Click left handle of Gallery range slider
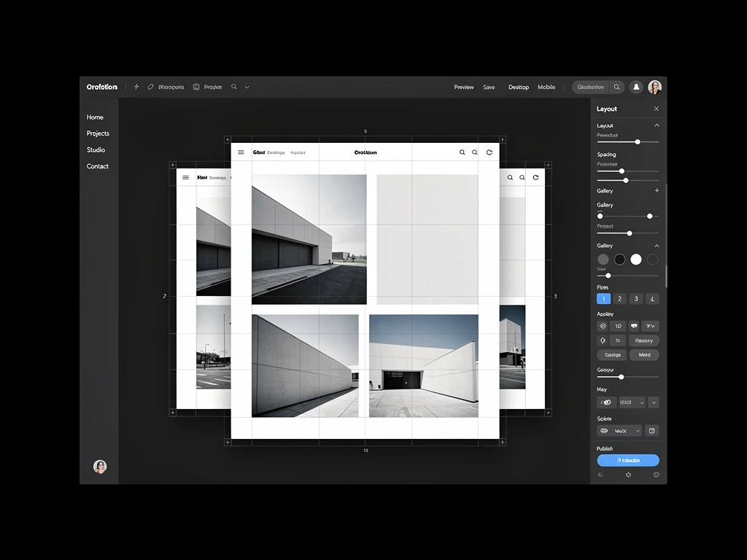This screenshot has width=747, height=560. (600, 216)
